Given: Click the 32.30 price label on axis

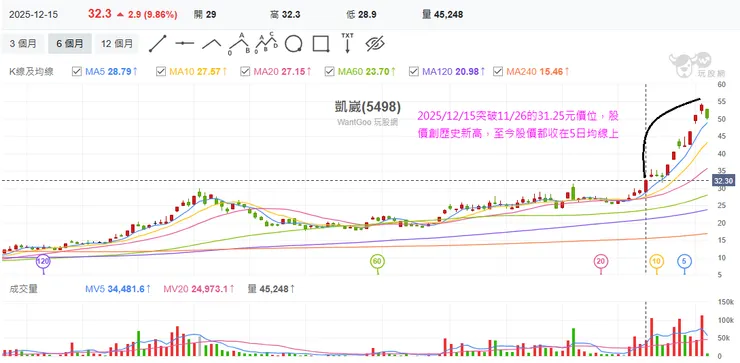Looking at the screenshot, I should [723, 181].
